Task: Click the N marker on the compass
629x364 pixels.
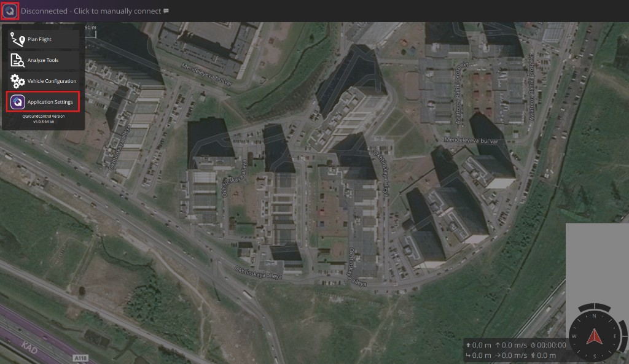Action: 595,316
